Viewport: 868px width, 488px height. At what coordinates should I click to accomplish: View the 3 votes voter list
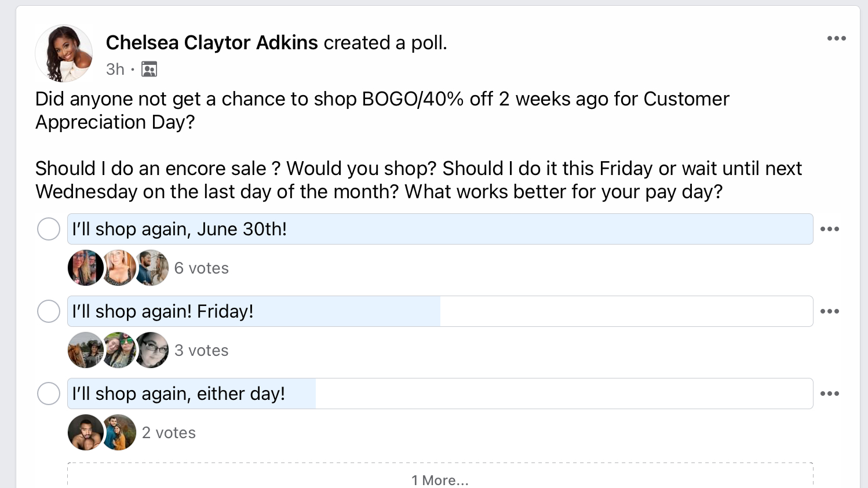pyautogui.click(x=202, y=351)
